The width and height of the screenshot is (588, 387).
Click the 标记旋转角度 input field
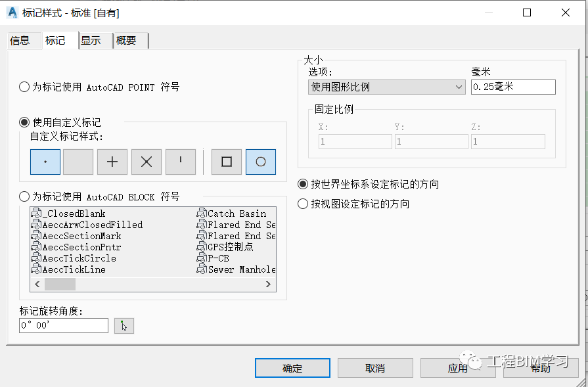(x=64, y=325)
